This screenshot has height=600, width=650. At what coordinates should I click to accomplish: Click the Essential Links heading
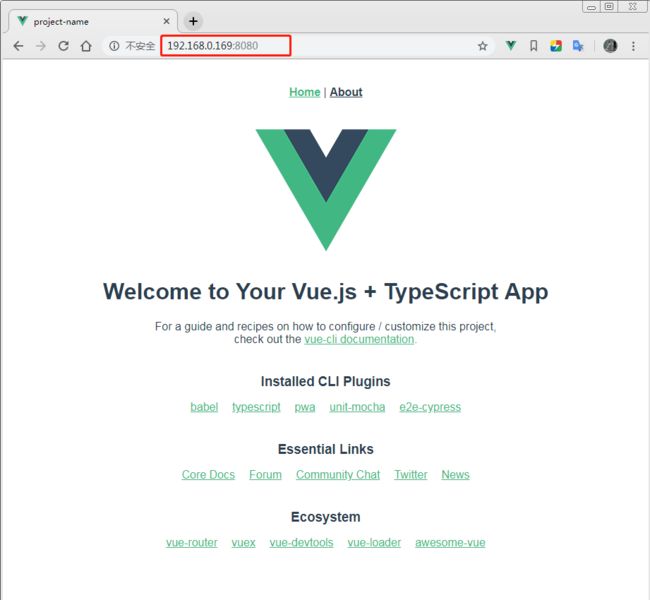point(325,449)
